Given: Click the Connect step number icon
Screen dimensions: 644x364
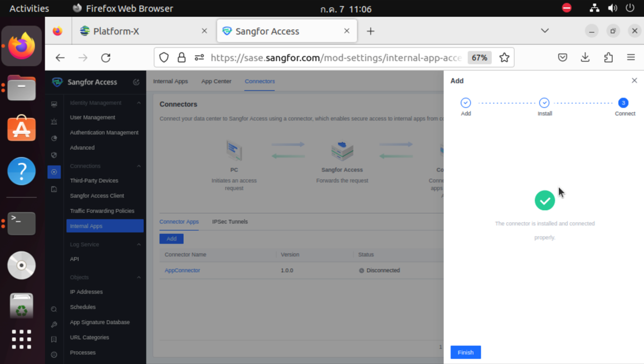Looking at the screenshot, I should 623,102.
